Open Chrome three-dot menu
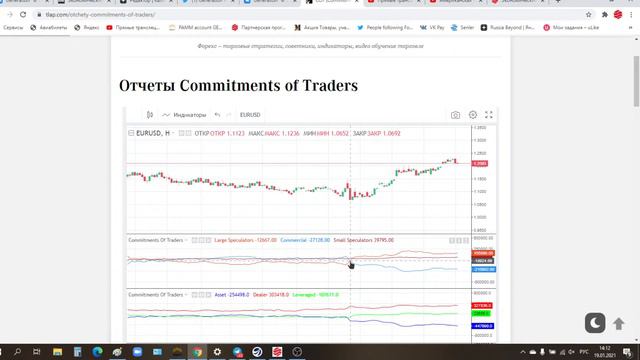This screenshot has width=640, height=360. [631, 15]
